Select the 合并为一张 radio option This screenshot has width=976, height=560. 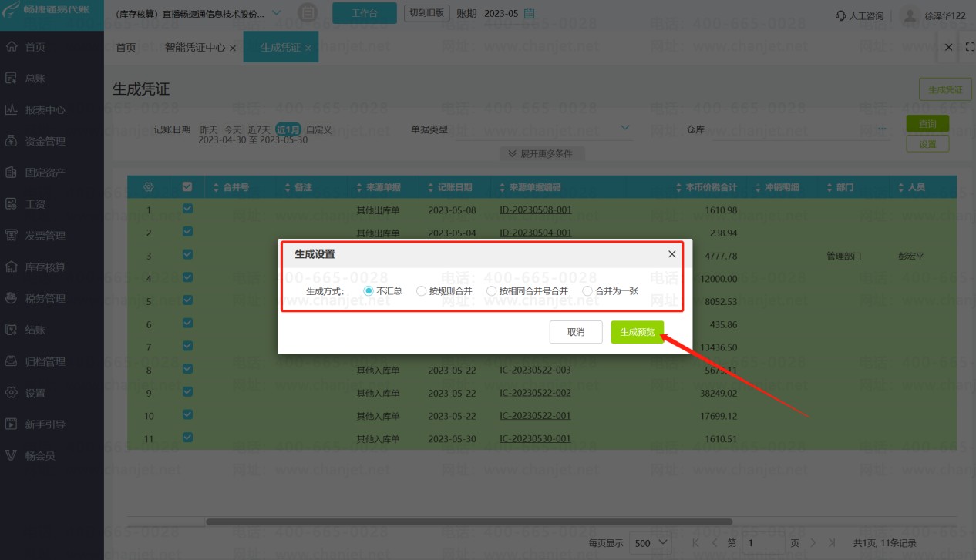coord(587,291)
